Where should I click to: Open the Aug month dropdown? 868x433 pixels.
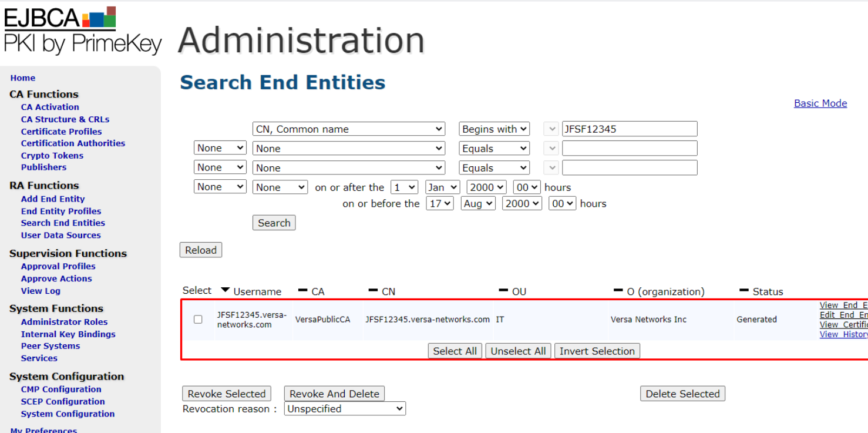coord(478,204)
